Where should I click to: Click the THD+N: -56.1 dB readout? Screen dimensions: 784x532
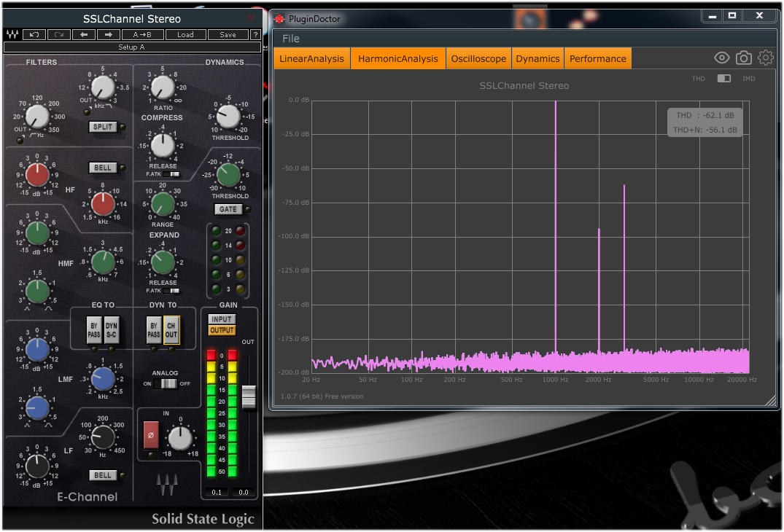click(x=705, y=130)
